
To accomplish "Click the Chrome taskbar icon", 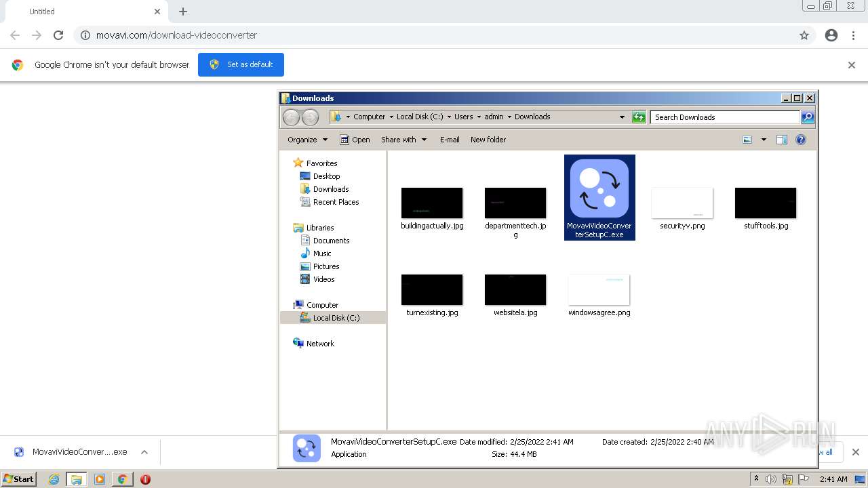I will pos(122,479).
